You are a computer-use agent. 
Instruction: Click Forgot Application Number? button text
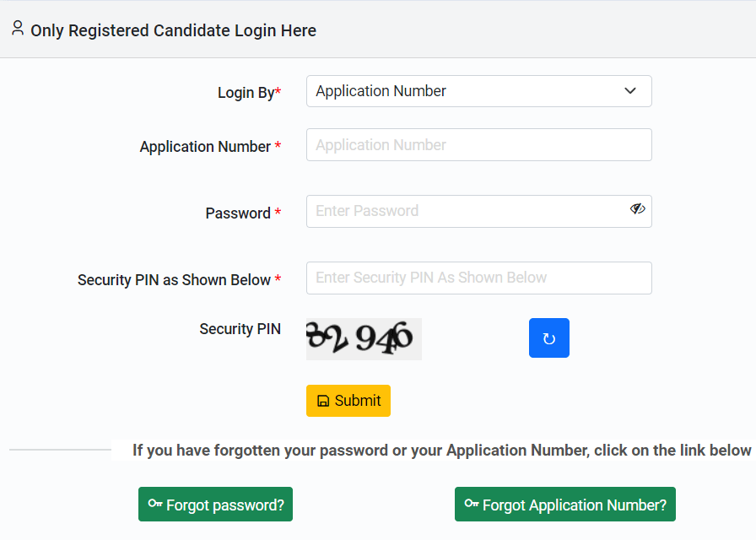pyautogui.click(x=575, y=505)
